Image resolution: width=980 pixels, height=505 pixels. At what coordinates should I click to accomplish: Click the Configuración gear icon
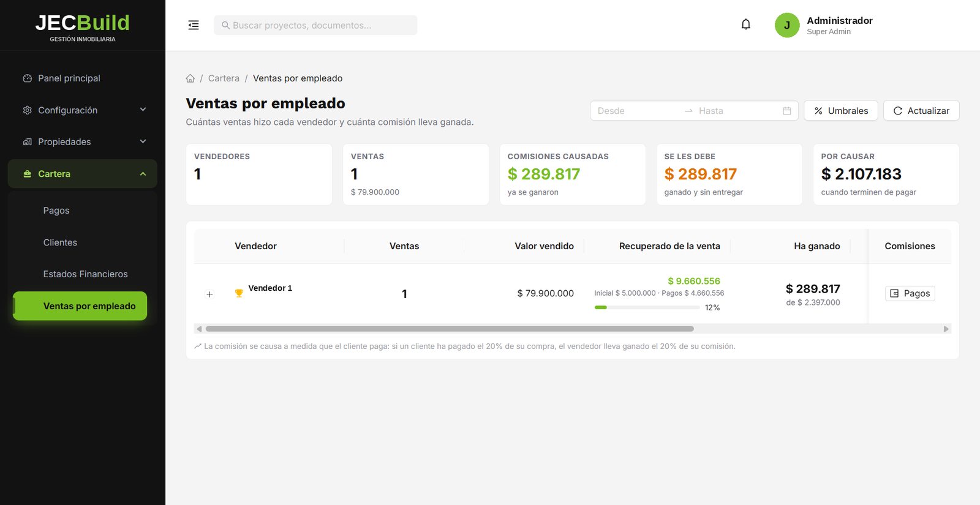point(28,110)
